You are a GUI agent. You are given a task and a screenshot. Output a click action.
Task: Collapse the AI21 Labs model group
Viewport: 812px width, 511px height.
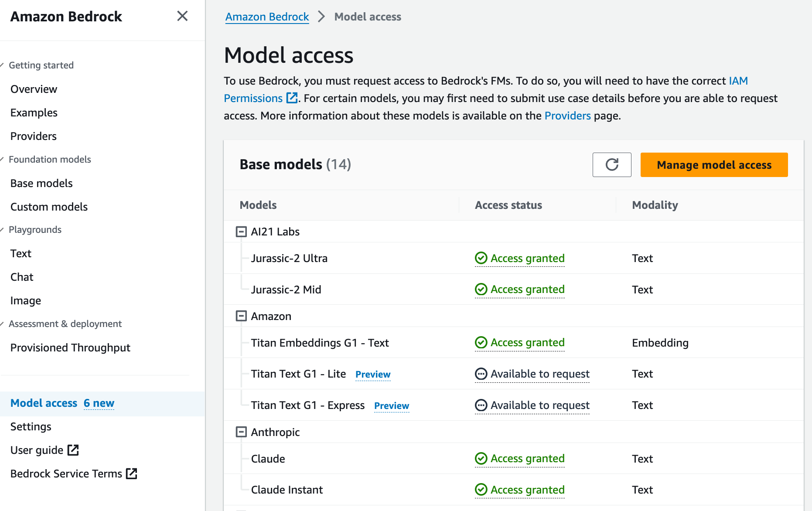241,231
